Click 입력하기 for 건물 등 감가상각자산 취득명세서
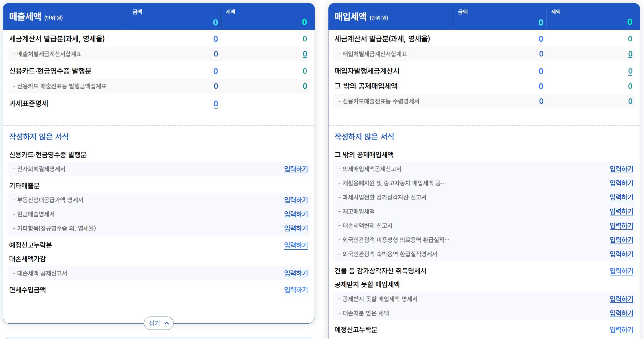 [621, 271]
